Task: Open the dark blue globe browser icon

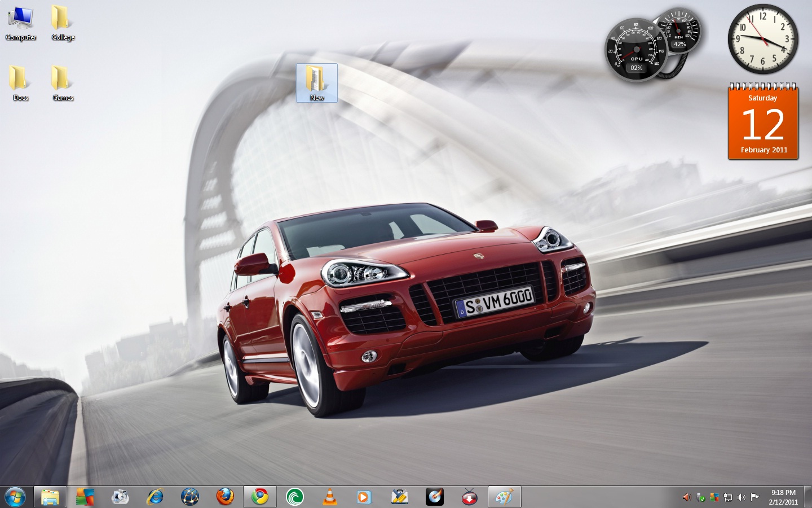Action: pyautogui.click(x=190, y=497)
